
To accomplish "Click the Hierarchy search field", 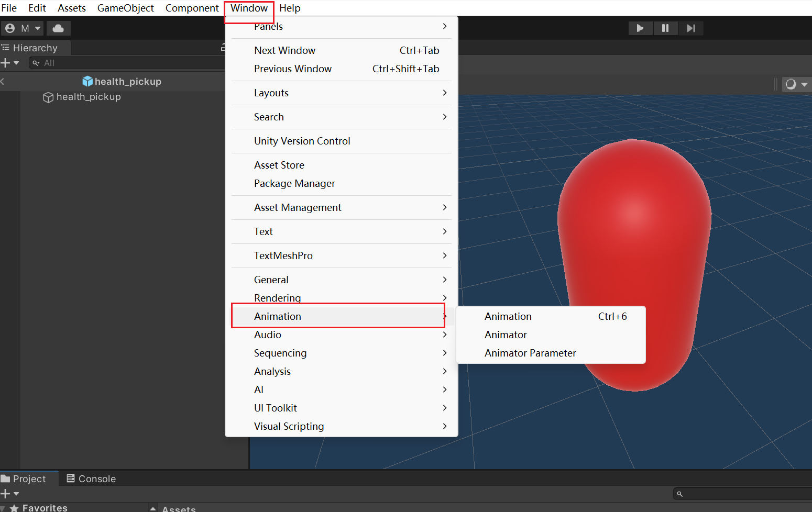I will pyautogui.click(x=127, y=63).
